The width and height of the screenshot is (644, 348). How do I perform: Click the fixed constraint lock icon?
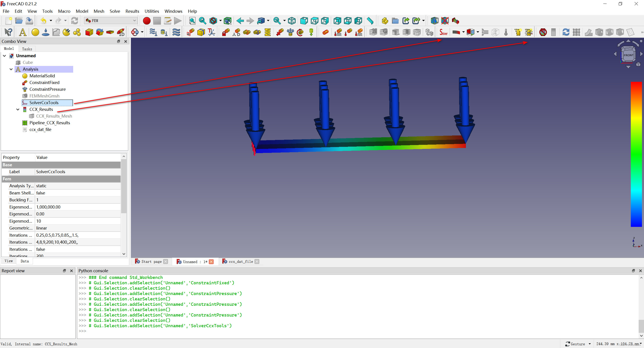tap(226, 32)
